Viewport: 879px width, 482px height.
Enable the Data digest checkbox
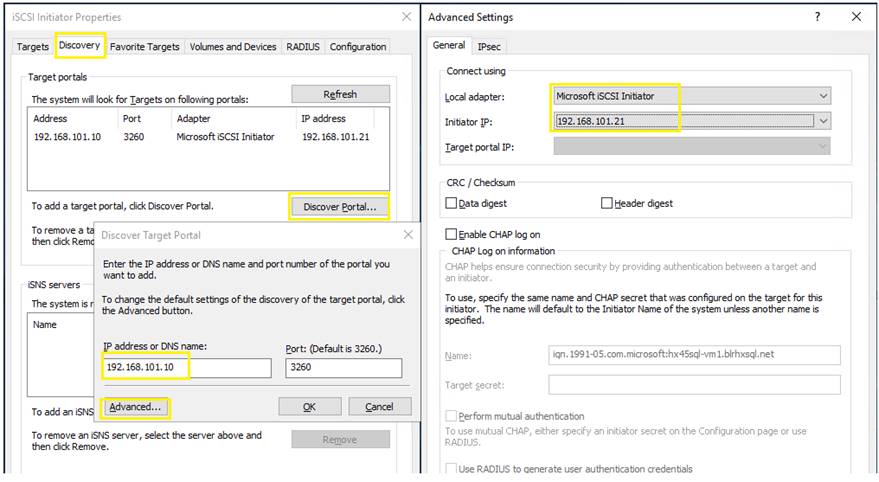451,203
